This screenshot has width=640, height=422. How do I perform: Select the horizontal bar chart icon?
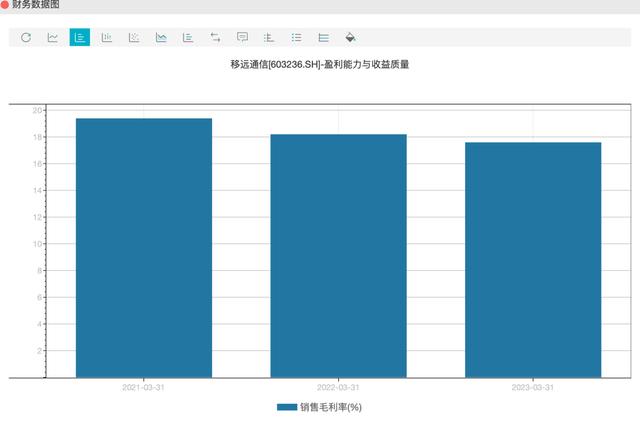pos(188,38)
